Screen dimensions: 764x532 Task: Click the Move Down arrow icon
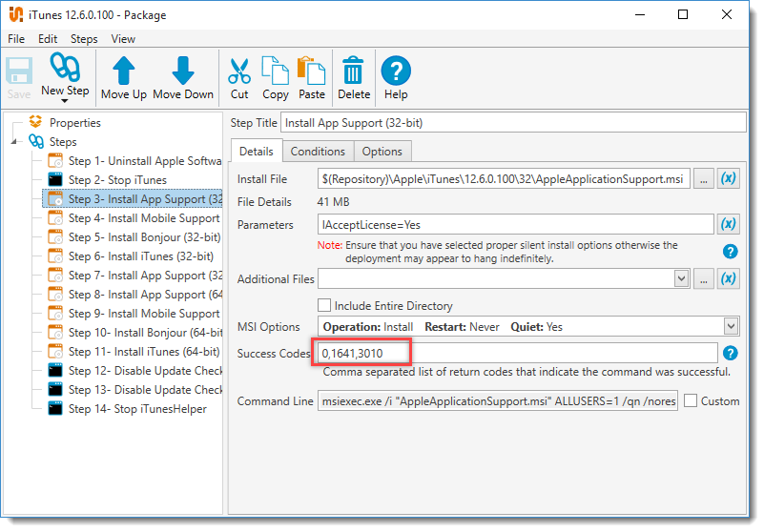[183, 71]
